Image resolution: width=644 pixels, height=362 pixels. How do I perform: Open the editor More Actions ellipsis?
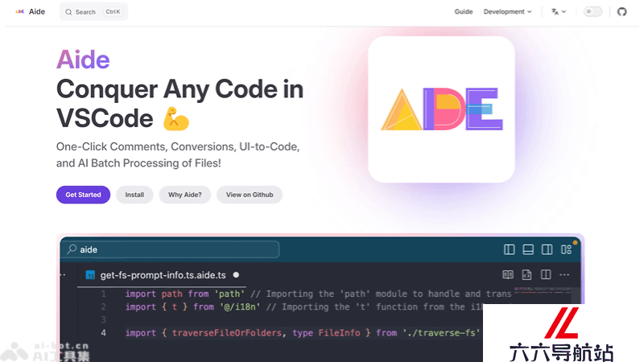565,274
